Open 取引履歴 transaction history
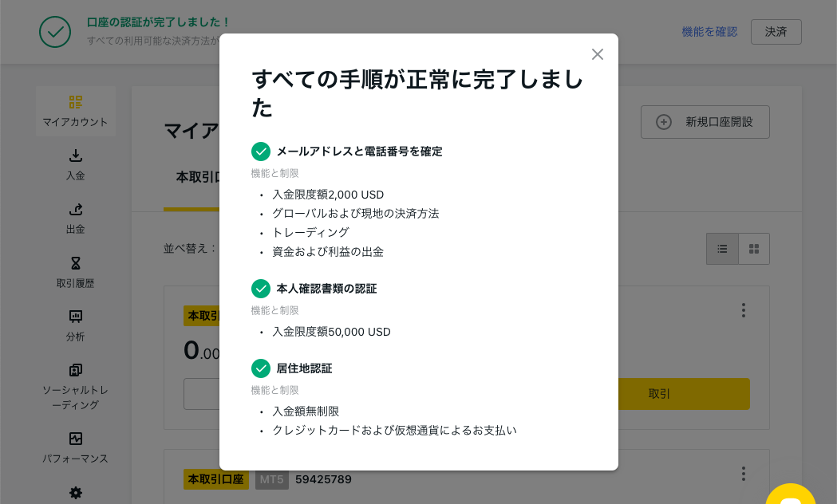Screen dimensions: 837x504 (x=76, y=273)
